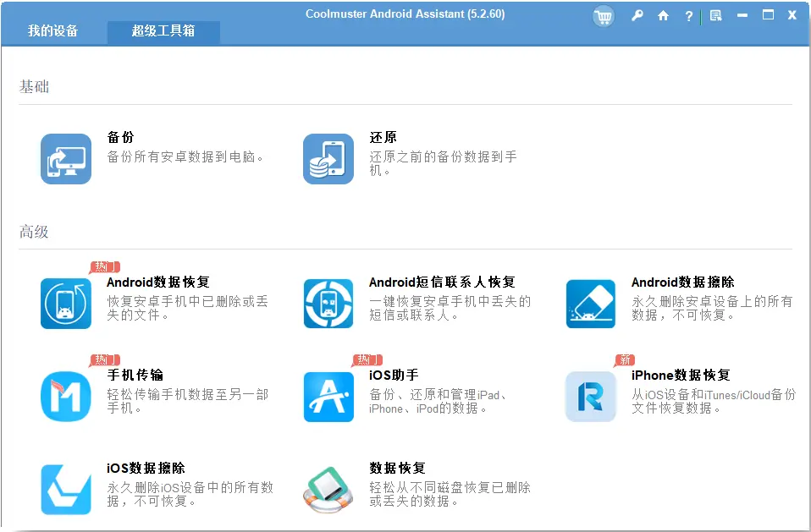The image size is (811, 532).
Task: Click the 数据恢复 title text
Action: coord(397,468)
